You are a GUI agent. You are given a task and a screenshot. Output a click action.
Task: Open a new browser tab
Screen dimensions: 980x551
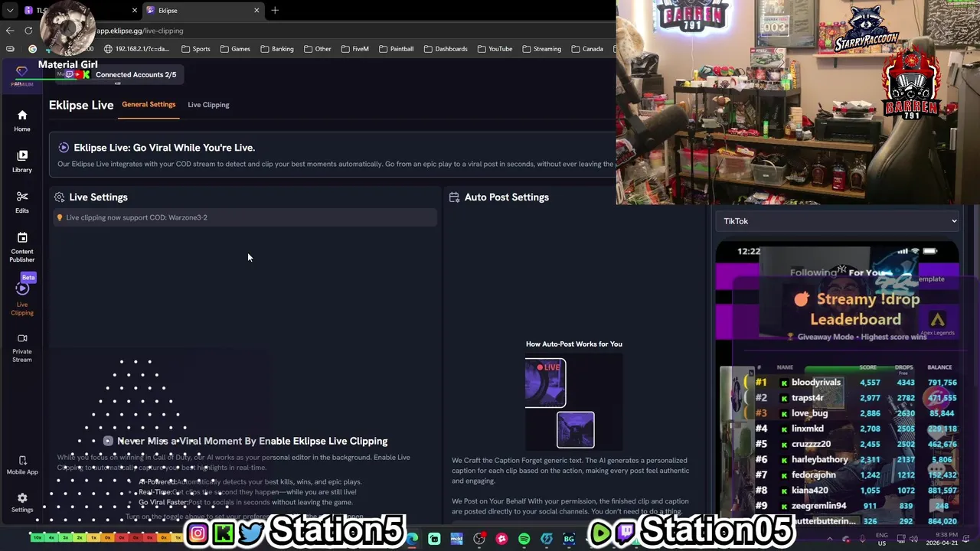[275, 11]
